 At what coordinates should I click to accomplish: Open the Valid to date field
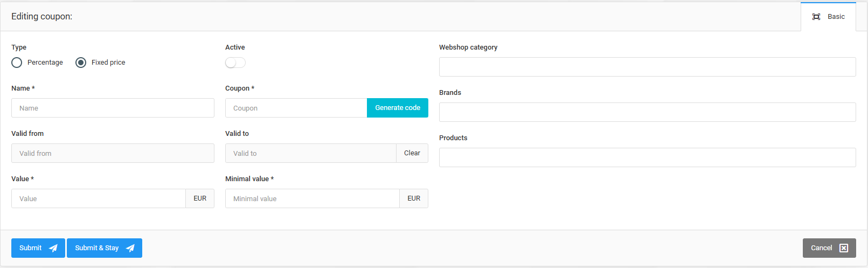pos(310,153)
